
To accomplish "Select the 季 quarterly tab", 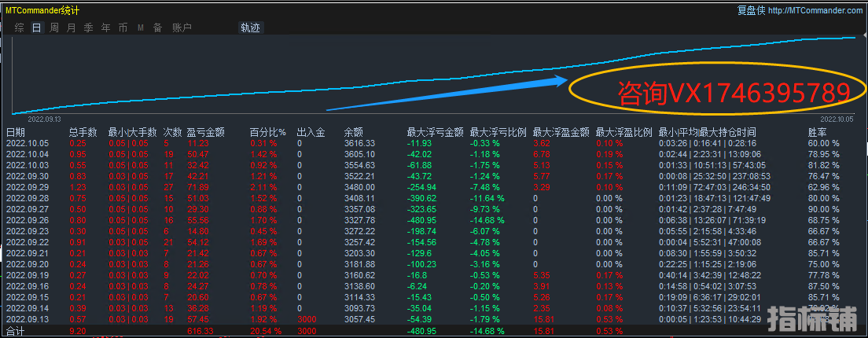I will pos(88,28).
